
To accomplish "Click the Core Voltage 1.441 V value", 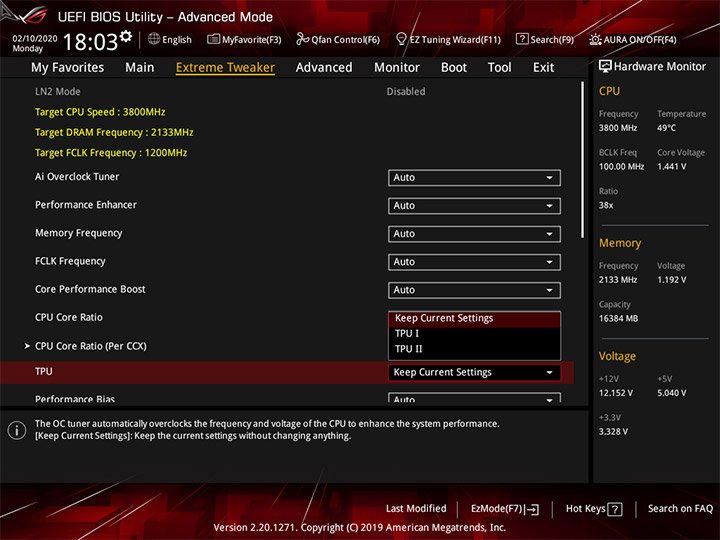I will pyautogui.click(x=672, y=167).
